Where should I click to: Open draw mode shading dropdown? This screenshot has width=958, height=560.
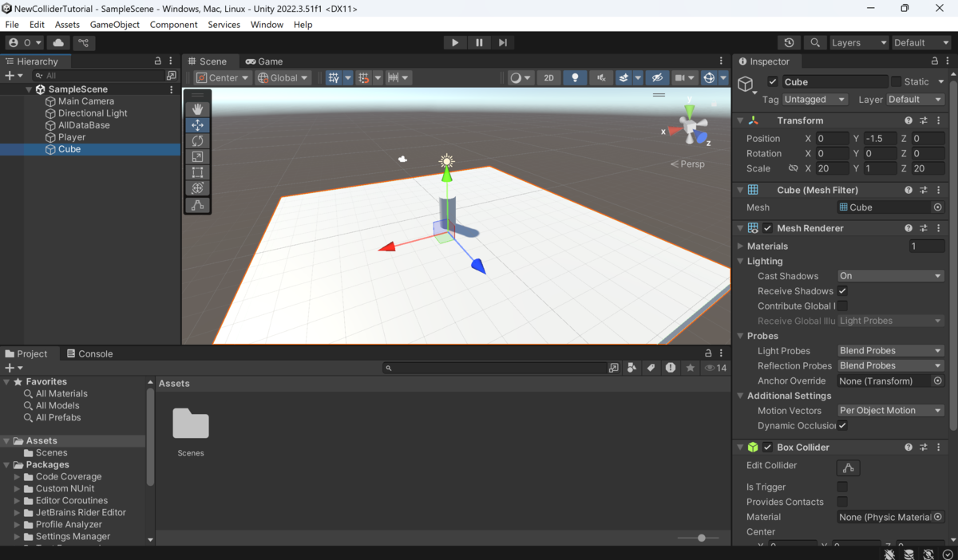coord(521,77)
